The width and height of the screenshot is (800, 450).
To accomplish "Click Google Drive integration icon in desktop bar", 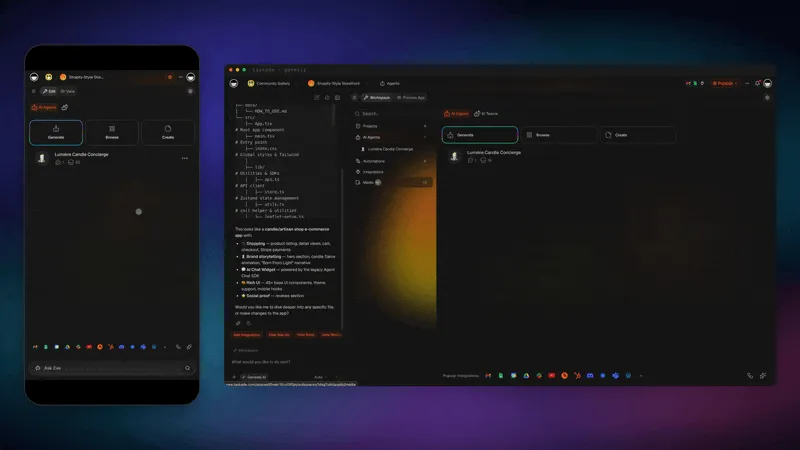I will [526, 376].
